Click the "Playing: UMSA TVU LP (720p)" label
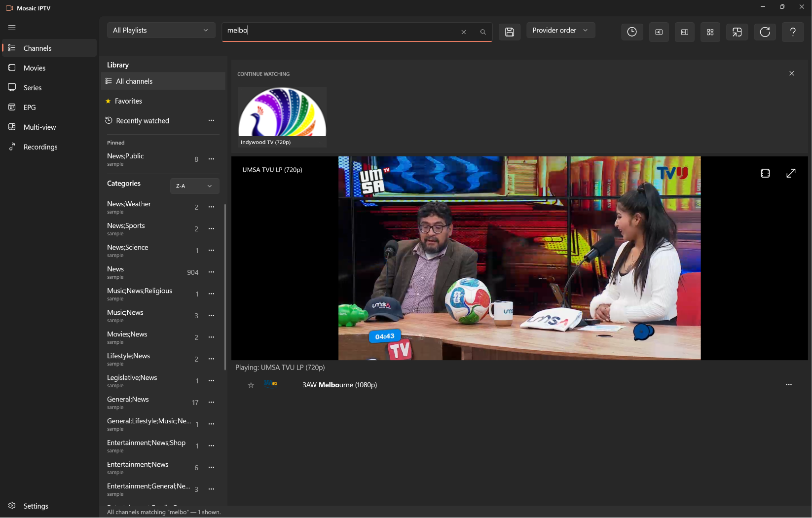Viewport: 812px width, 518px height. 280,368
